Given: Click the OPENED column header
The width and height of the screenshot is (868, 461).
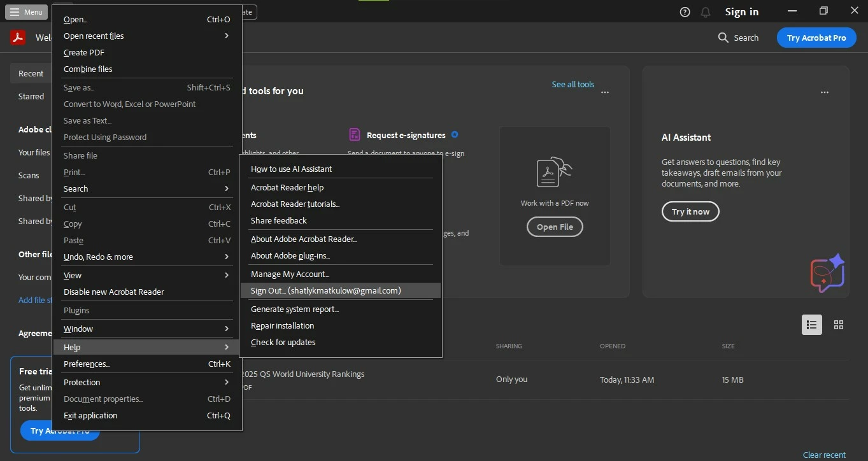Looking at the screenshot, I should click(x=613, y=346).
